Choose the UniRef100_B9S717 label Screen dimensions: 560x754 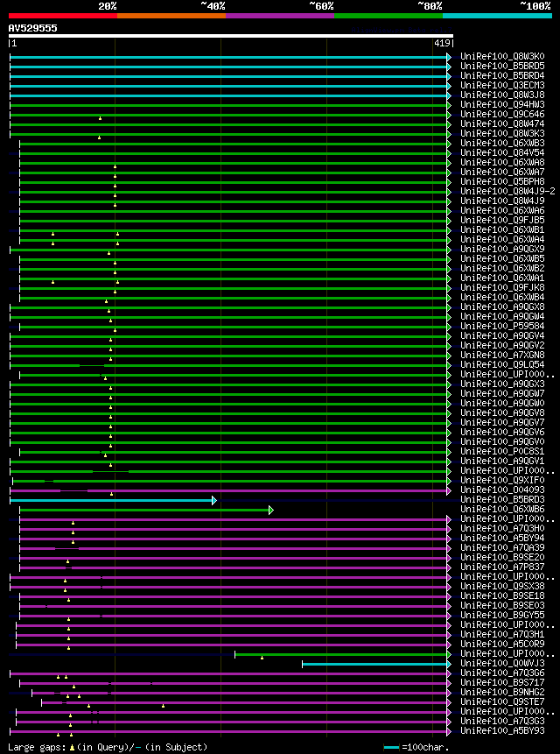coord(502,682)
